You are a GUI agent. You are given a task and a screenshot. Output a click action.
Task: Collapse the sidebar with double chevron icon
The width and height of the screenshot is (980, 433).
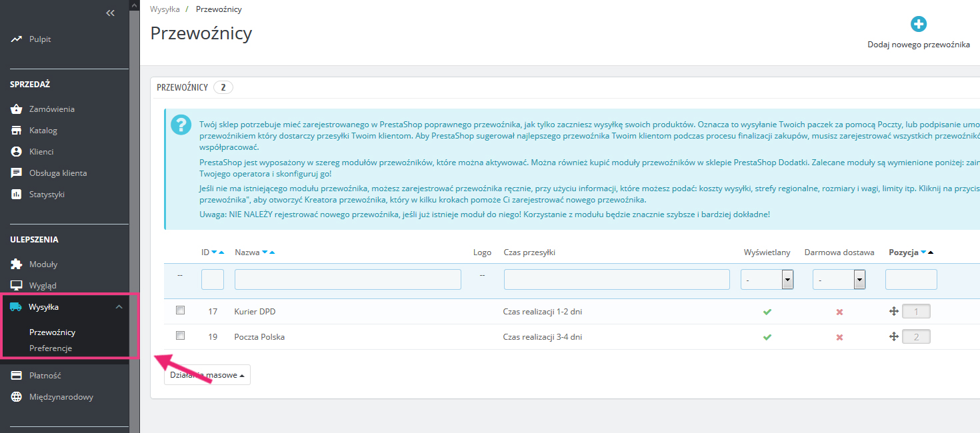[111, 13]
